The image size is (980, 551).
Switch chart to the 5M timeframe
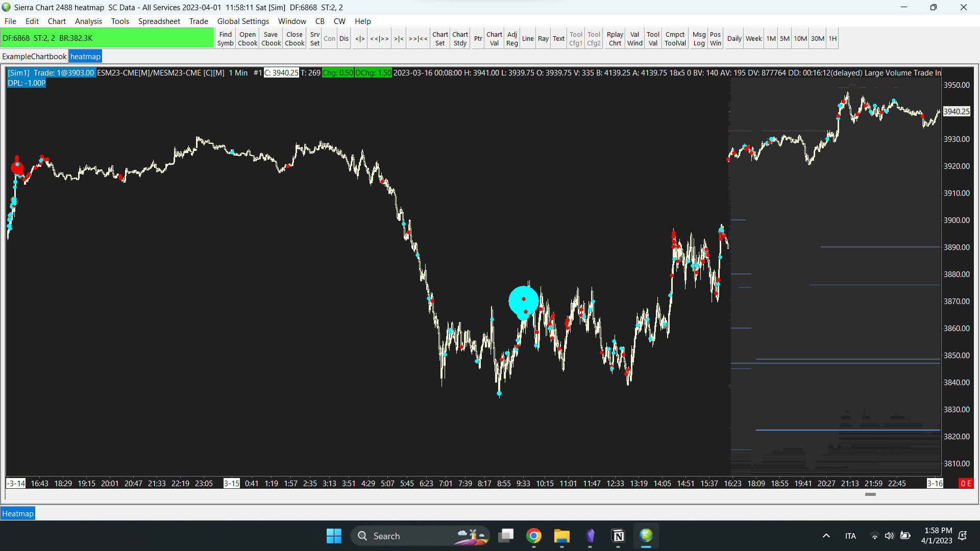click(x=785, y=39)
